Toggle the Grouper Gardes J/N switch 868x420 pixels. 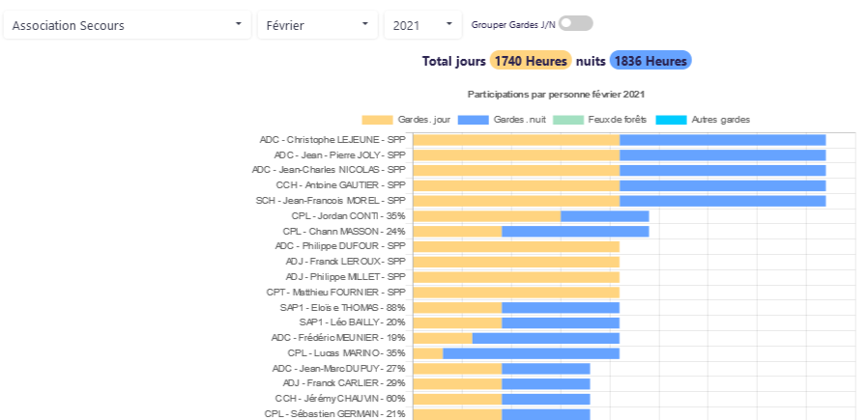(575, 23)
